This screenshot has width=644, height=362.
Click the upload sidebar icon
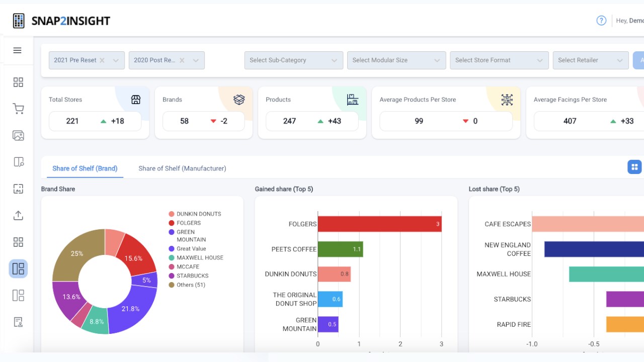(18, 215)
